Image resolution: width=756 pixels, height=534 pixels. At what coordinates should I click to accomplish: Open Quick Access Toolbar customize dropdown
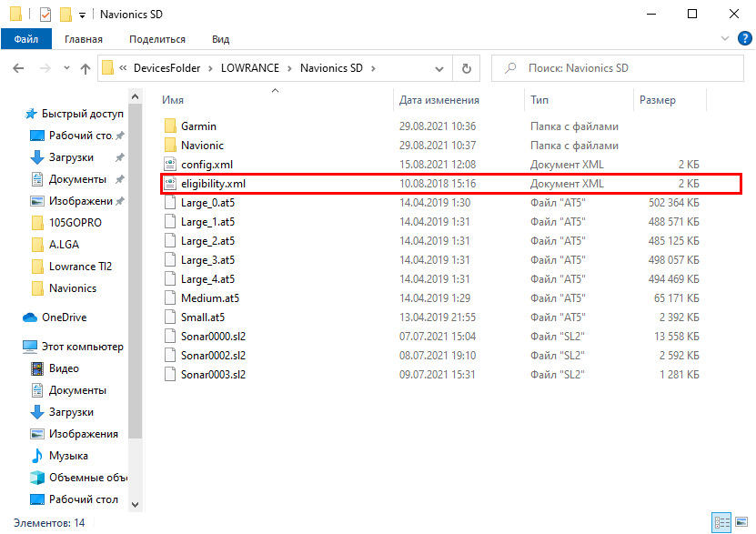pos(83,15)
